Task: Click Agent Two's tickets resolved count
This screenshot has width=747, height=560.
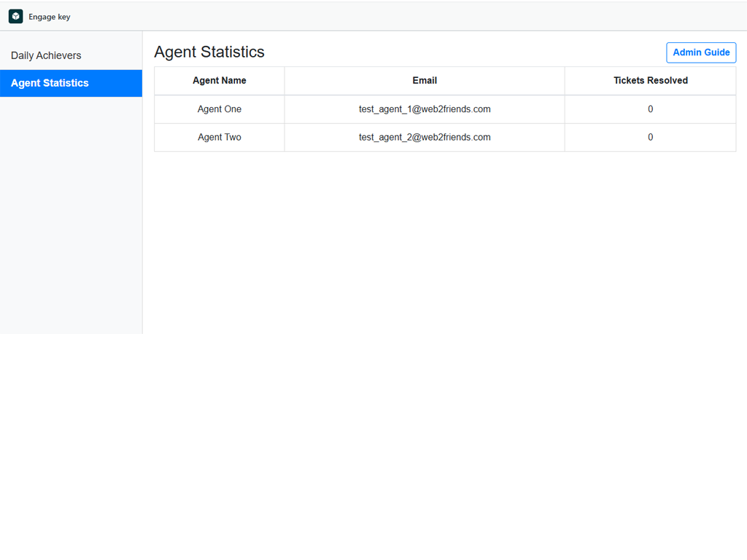Action: click(x=650, y=137)
